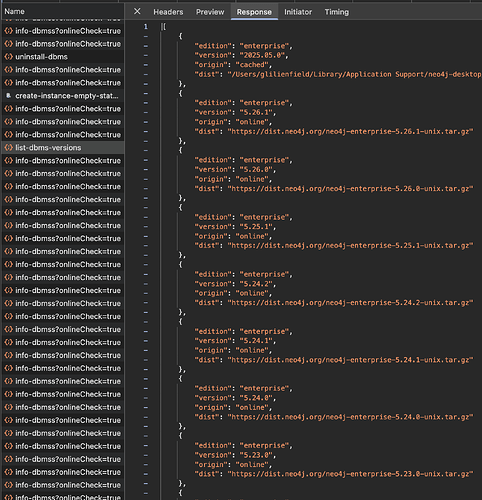
Task: Click the neo4j-enterprise-5.26.1-unix.tar.gz URL
Action: pyautogui.click(x=350, y=131)
